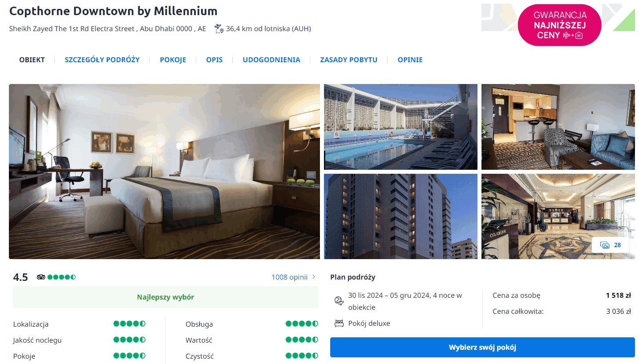The height and width of the screenshot is (364, 639).
Task: Click the airport distance pin icon
Action: (218, 29)
